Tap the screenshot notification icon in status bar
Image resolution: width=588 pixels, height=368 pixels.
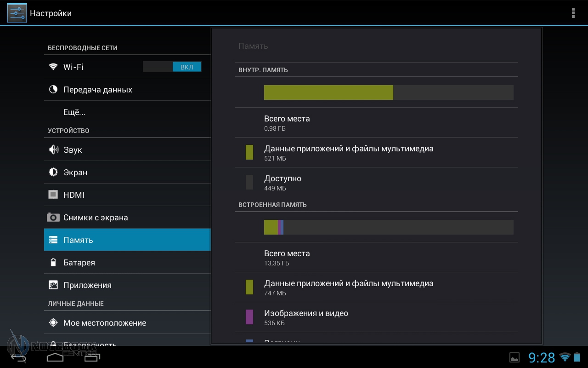click(514, 357)
